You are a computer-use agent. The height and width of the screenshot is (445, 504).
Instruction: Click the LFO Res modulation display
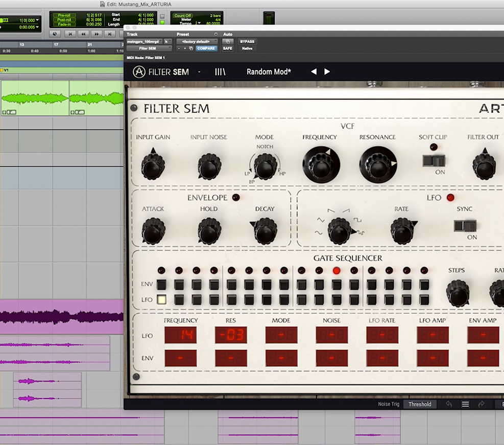(231, 335)
